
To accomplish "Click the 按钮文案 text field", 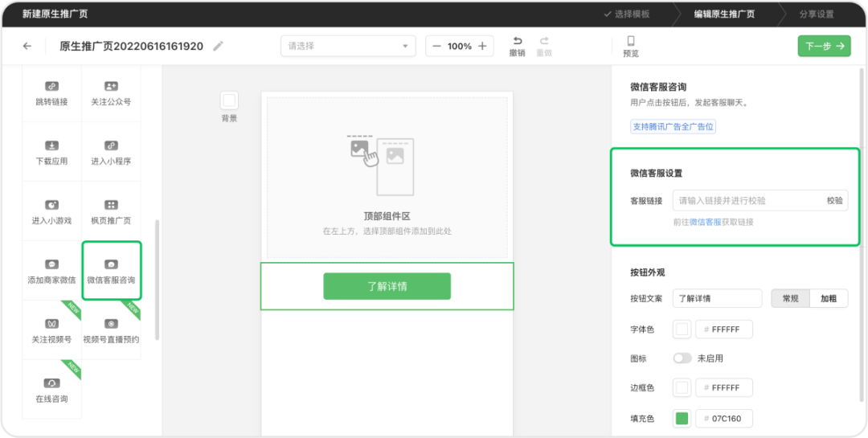I will 718,298.
